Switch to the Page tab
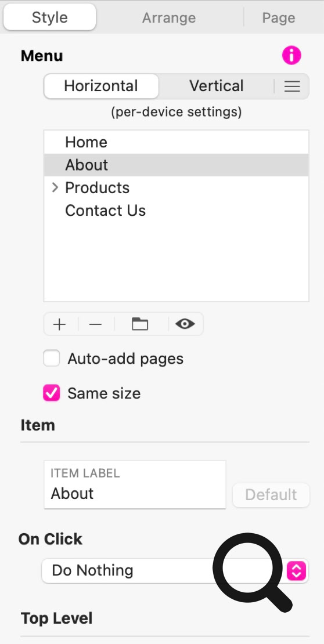The image size is (324, 644). (279, 17)
